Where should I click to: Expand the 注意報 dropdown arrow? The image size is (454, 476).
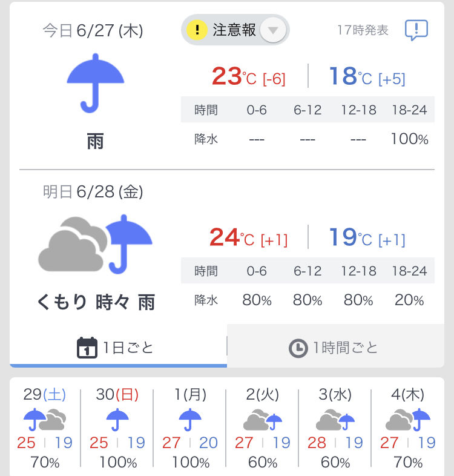273,30
